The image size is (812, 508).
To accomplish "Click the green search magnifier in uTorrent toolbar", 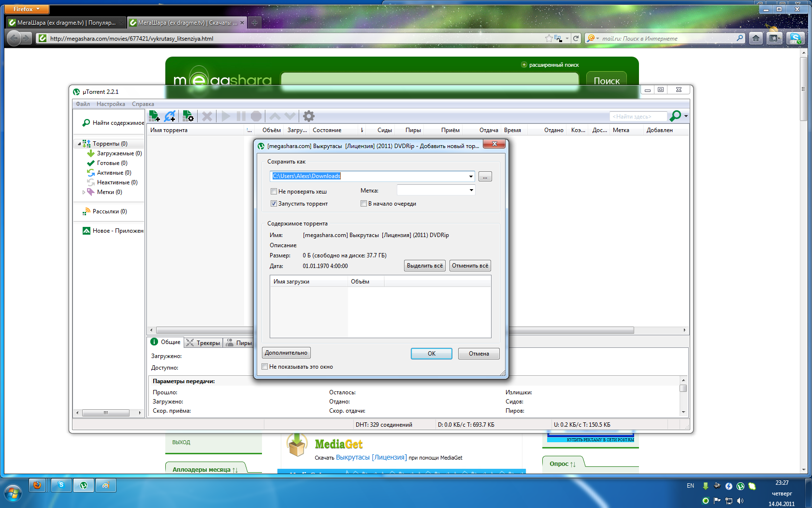I will coord(675,116).
